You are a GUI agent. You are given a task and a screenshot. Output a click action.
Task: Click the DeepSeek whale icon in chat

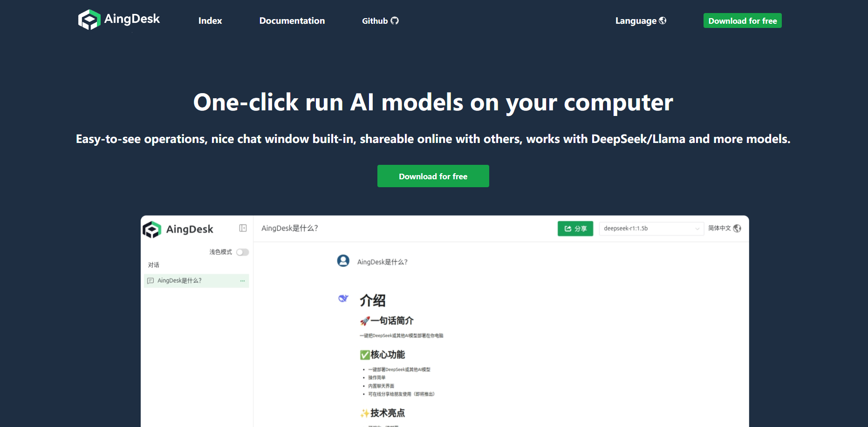point(343,298)
